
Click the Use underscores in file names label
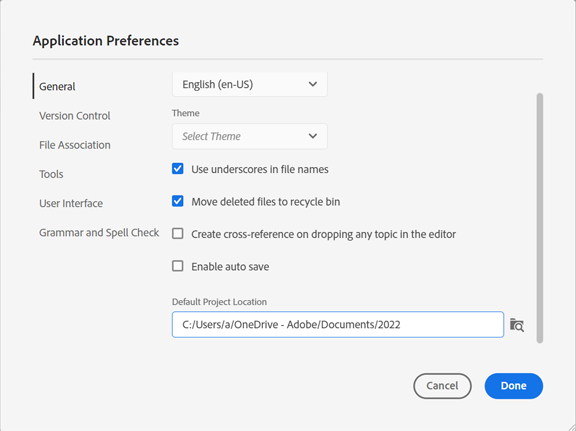(260, 169)
